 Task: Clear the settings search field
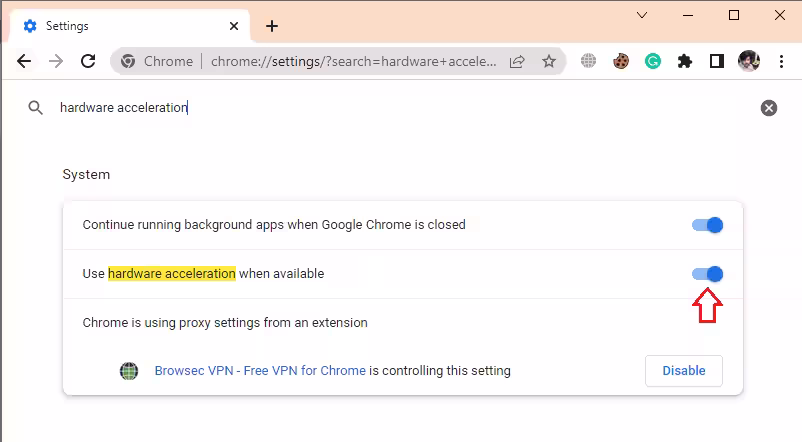[769, 108]
